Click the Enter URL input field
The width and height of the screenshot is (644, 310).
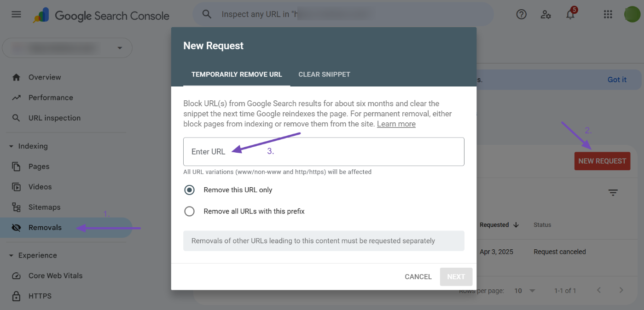tap(324, 152)
